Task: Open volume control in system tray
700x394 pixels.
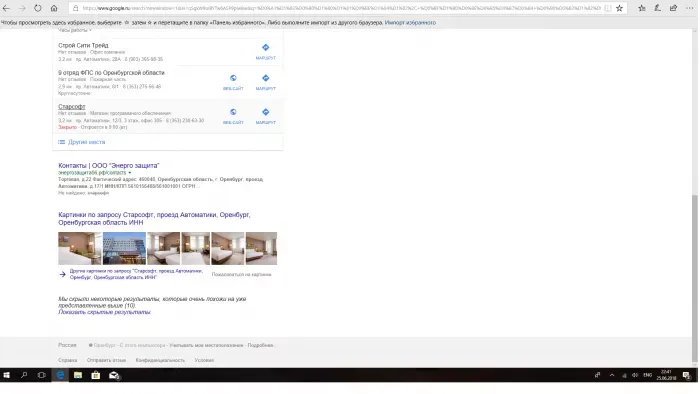Action: tap(634, 375)
